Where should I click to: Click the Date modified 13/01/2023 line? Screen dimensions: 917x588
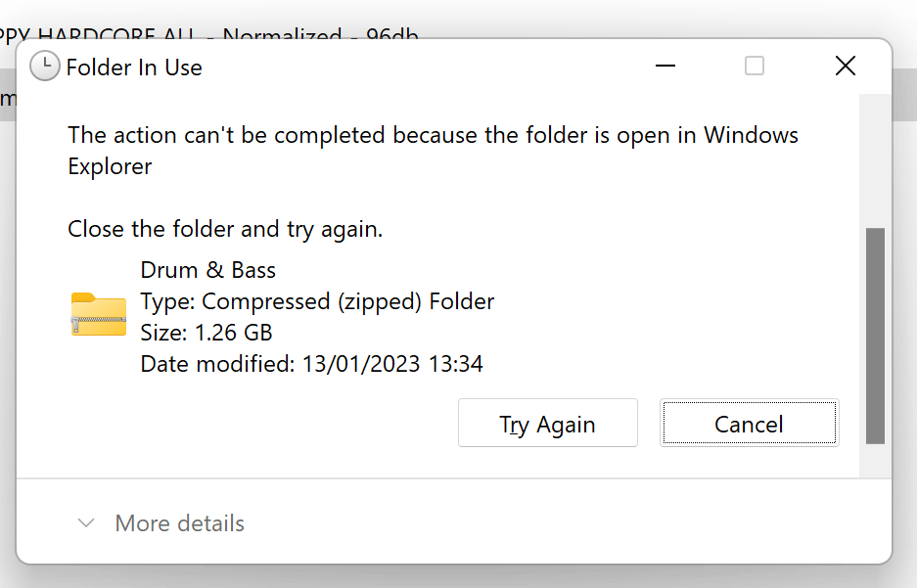tap(311, 364)
